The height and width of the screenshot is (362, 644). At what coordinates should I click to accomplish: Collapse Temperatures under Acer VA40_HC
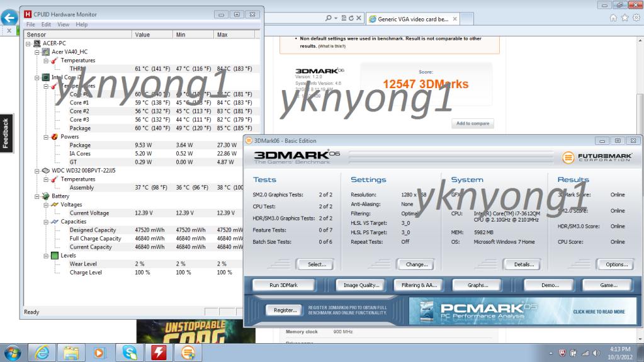pos(46,61)
